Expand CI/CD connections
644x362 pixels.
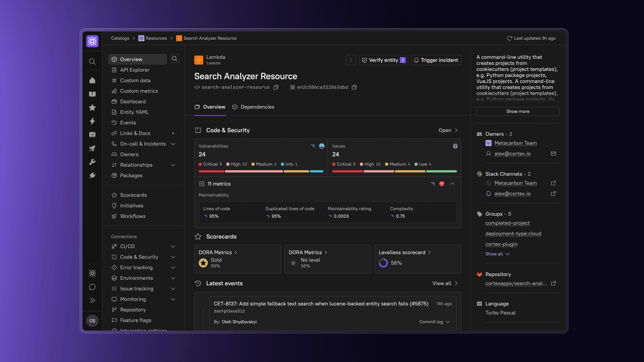pos(173,246)
